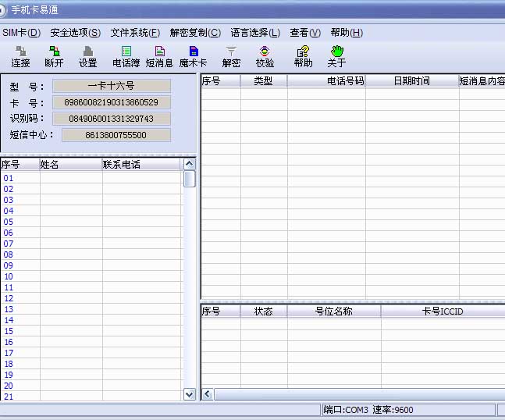
Task: Click the phonebook scroll up arrow
Action: point(190,164)
